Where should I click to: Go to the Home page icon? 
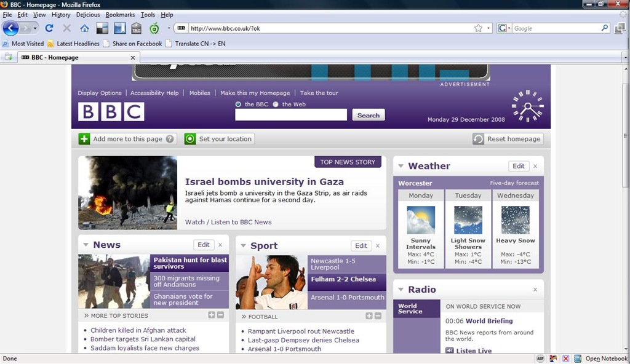[84, 28]
